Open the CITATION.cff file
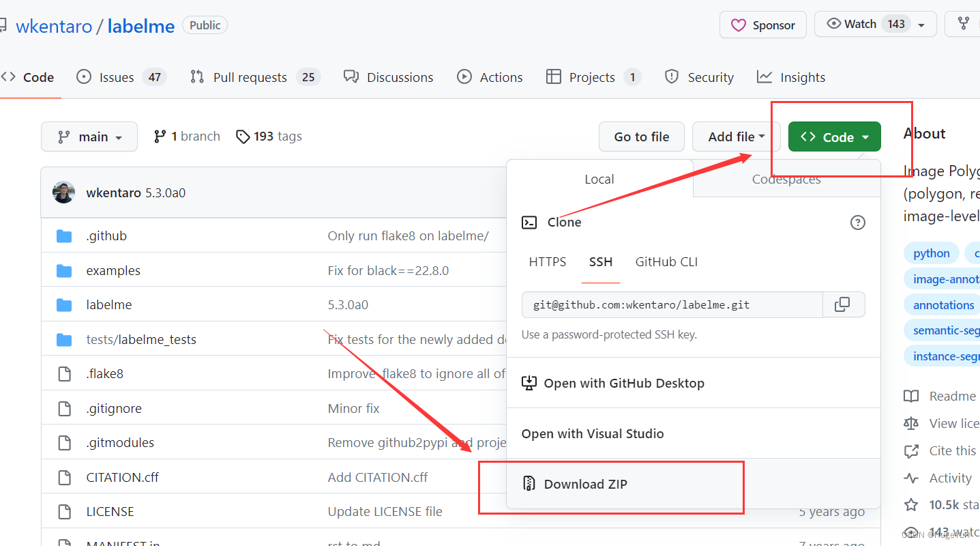 click(x=123, y=478)
